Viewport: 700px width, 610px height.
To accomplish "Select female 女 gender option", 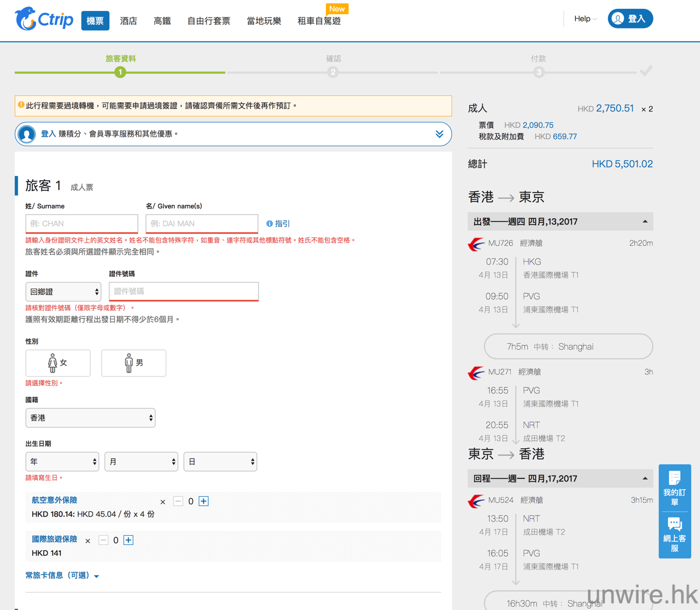I will [58, 363].
